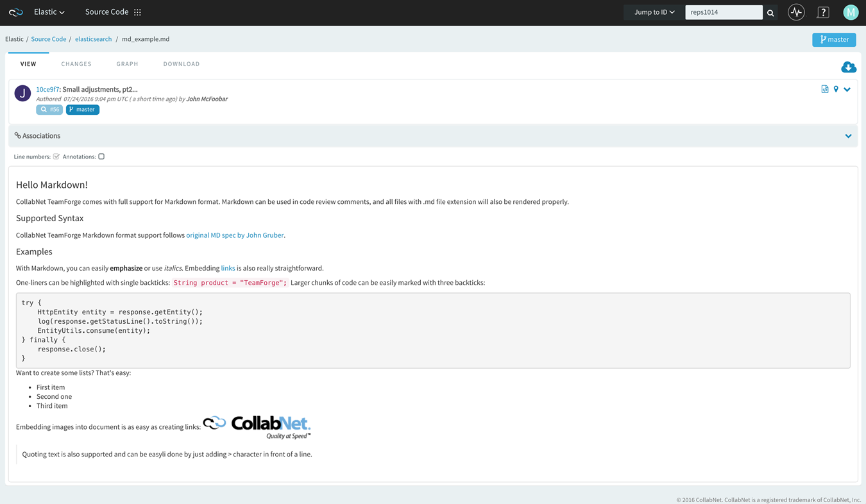Enable the Annotations checkbox

click(x=101, y=156)
